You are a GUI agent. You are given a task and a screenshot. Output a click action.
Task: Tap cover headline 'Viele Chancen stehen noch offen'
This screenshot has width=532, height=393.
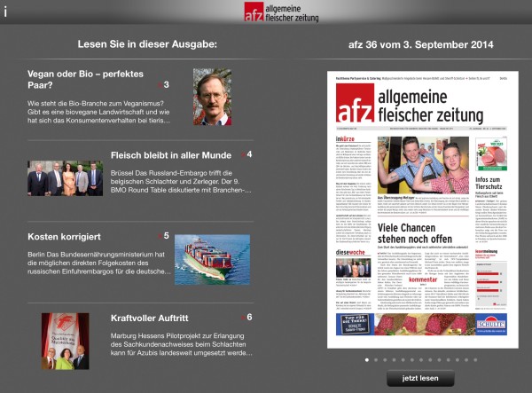click(415, 233)
